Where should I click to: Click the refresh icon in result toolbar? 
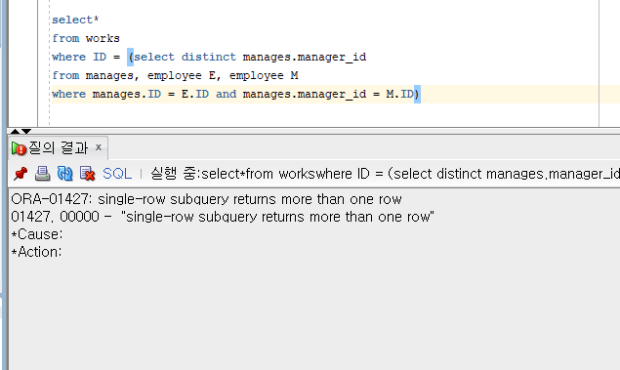coord(65,174)
